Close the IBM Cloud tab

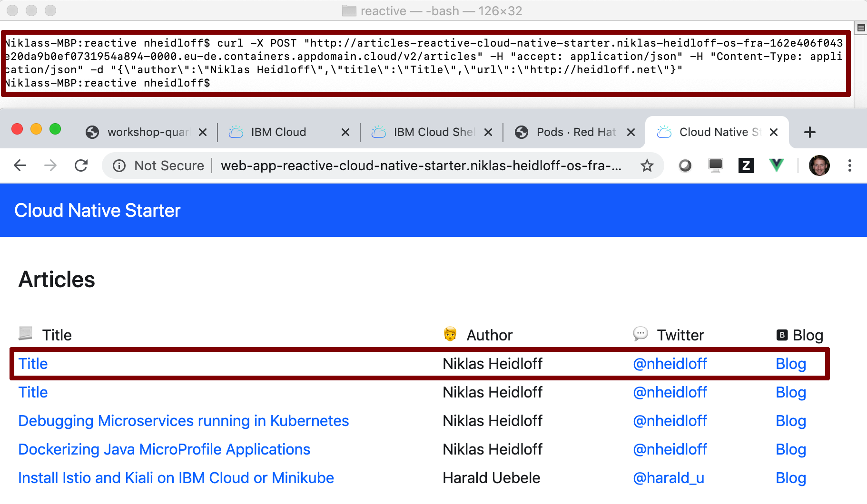click(345, 132)
